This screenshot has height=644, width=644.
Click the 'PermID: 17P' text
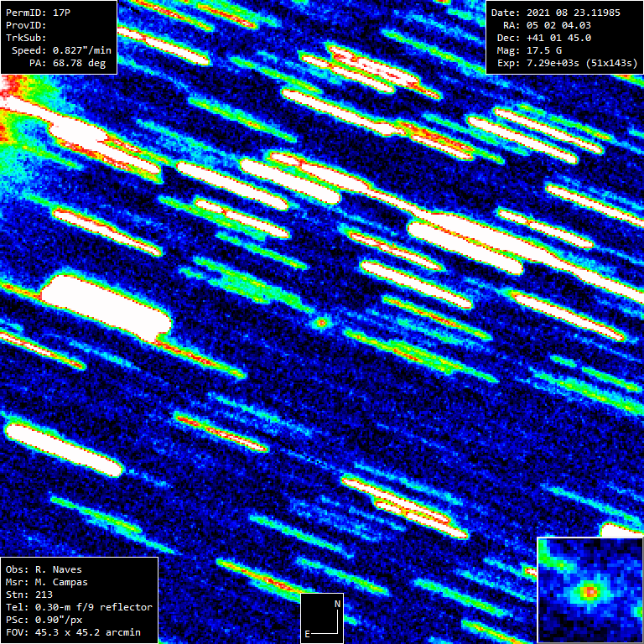(38, 13)
